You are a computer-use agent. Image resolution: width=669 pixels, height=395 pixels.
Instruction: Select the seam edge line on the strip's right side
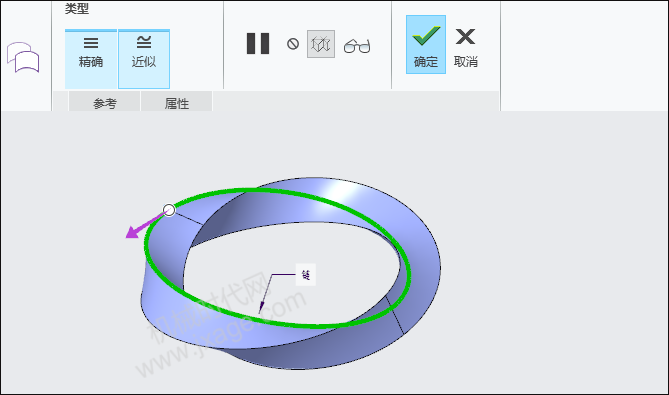point(394,315)
